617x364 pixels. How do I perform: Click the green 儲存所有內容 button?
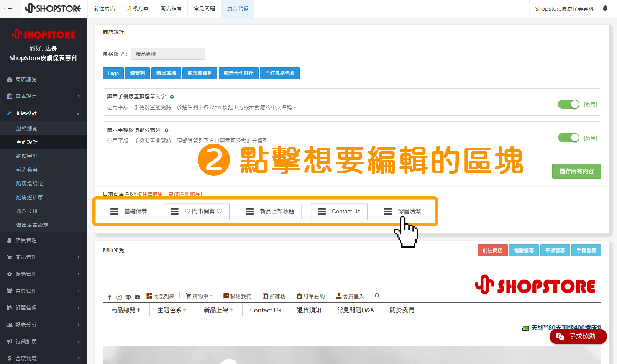point(577,171)
